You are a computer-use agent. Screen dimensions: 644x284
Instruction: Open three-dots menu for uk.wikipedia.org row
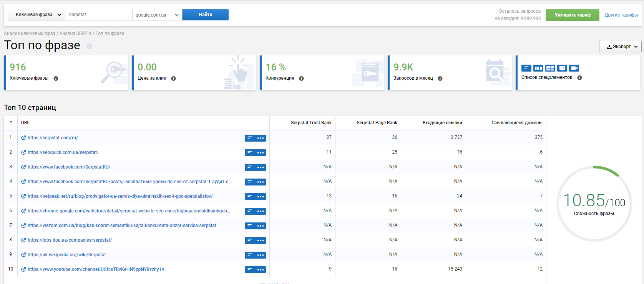pos(261,255)
